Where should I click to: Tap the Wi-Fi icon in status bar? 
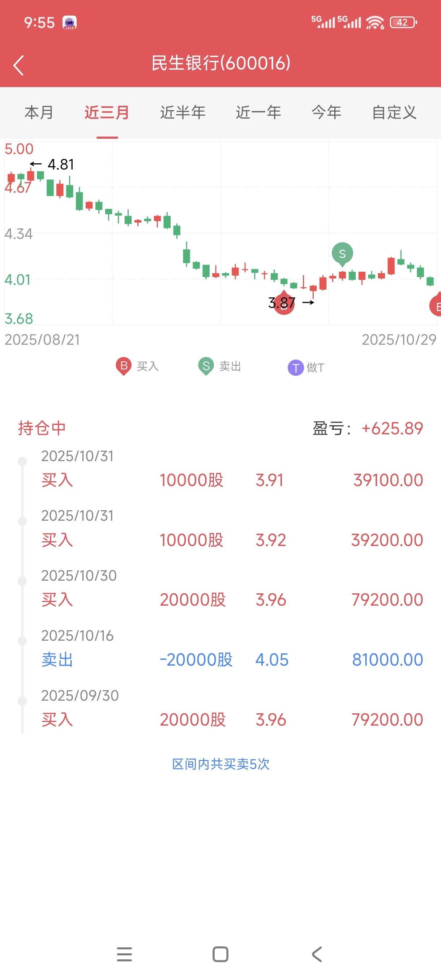375,22
